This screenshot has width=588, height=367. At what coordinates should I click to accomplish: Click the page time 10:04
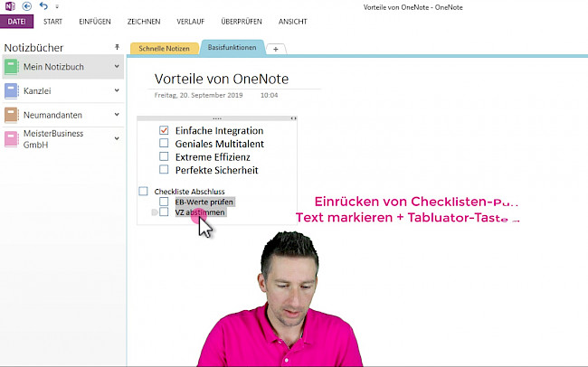click(x=270, y=95)
